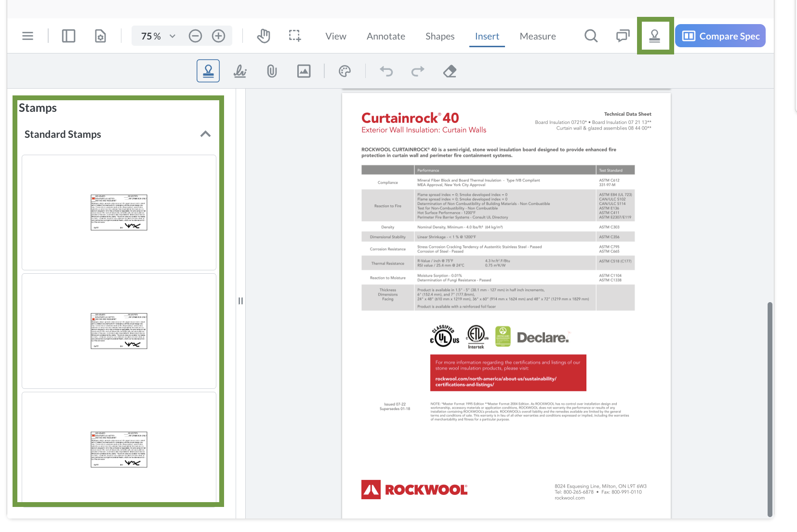797x532 pixels.
Task: Click the document vertical scrollbar
Action: click(x=770, y=409)
